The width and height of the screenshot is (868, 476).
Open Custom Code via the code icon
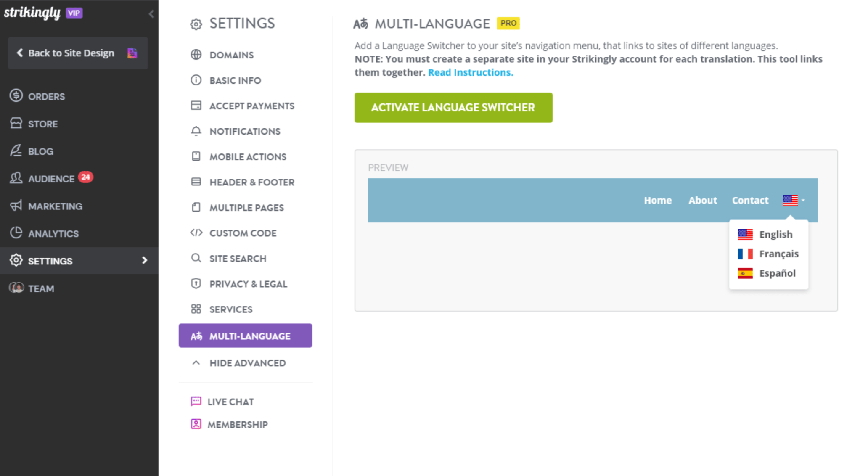(196, 233)
